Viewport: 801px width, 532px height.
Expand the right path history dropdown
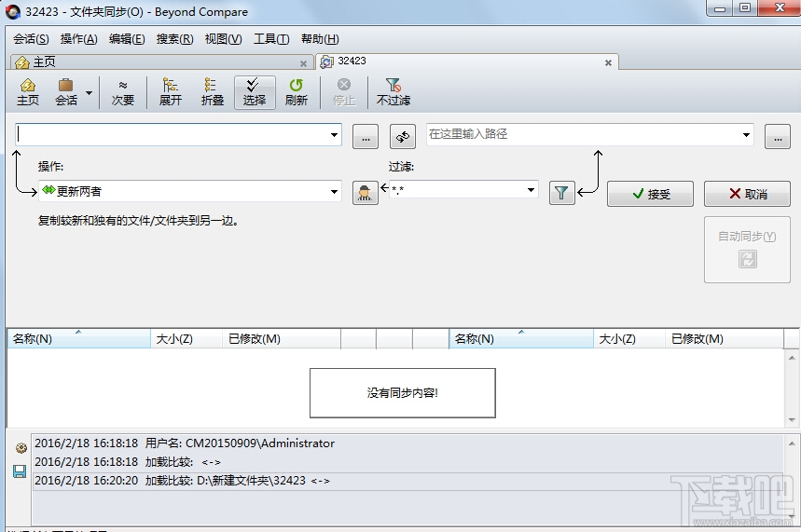click(746, 135)
